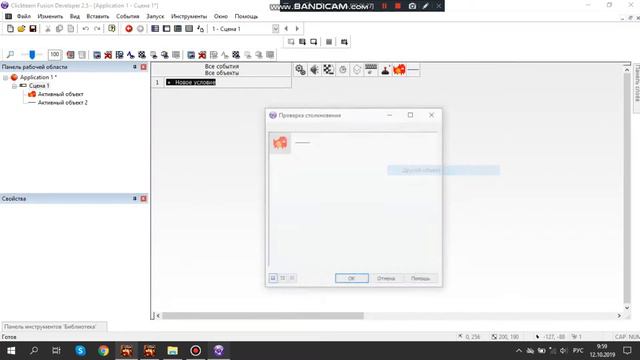Click Помощь button in dialog
Viewport: 640px width, 360px height.
[x=420, y=278]
